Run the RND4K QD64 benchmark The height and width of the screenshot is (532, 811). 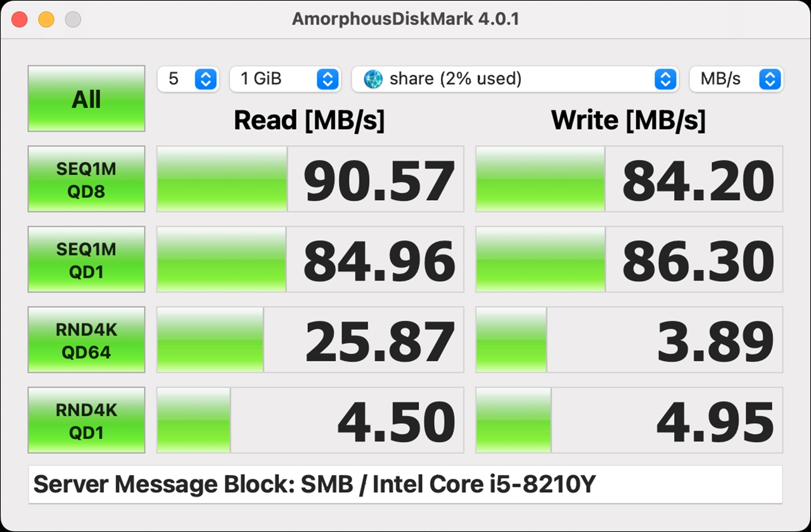click(86, 340)
